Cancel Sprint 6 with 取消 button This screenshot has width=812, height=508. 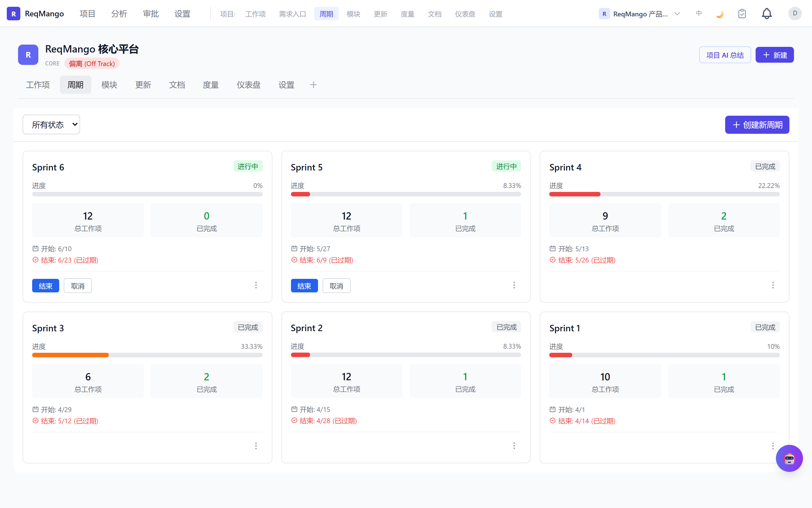pos(78,286)
